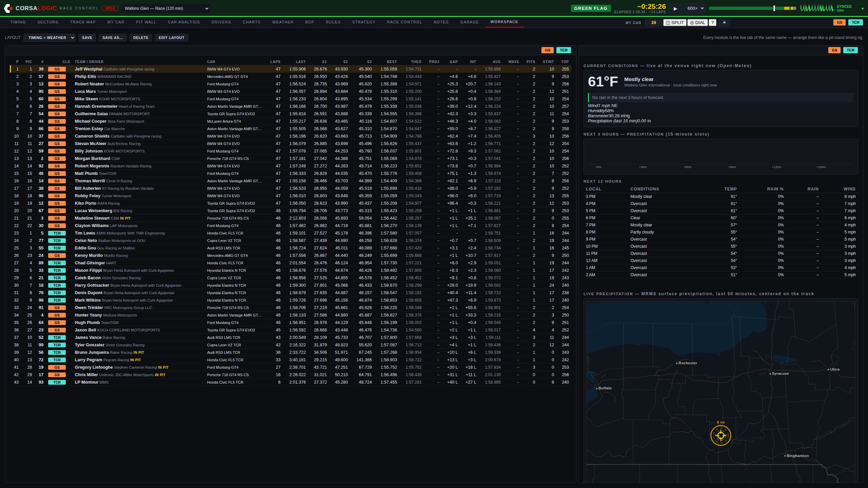Open the Timing + Weather layout dropdown
This screenshot has height=488, width=868.
click(50, 38)
